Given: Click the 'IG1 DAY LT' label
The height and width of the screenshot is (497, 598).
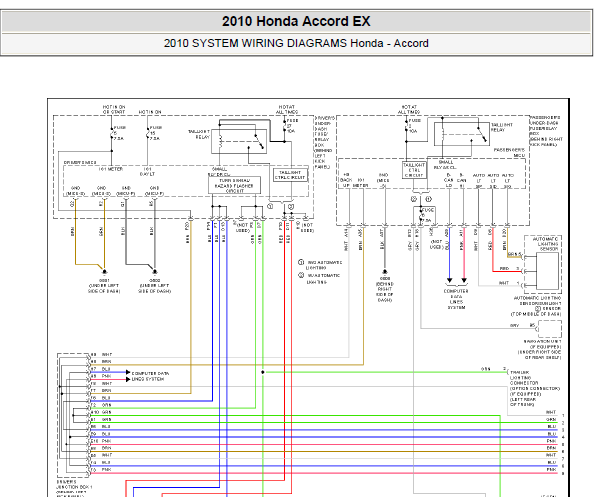Looking at the screenshot, I should pyautogui.click(x=148, y=171).
